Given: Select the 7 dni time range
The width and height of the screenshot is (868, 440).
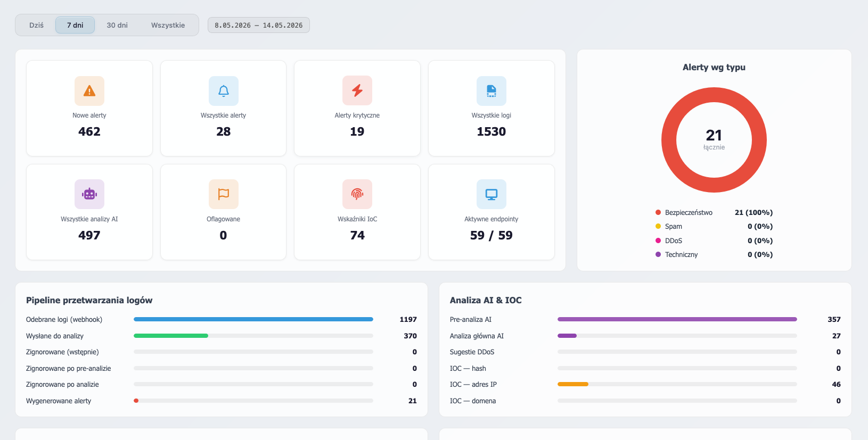Looking at the screenshot, I should pos(75,25).
